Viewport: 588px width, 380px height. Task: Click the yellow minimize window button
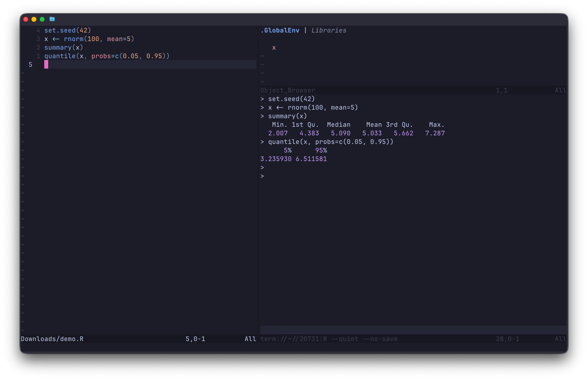[x=34, y=19]
